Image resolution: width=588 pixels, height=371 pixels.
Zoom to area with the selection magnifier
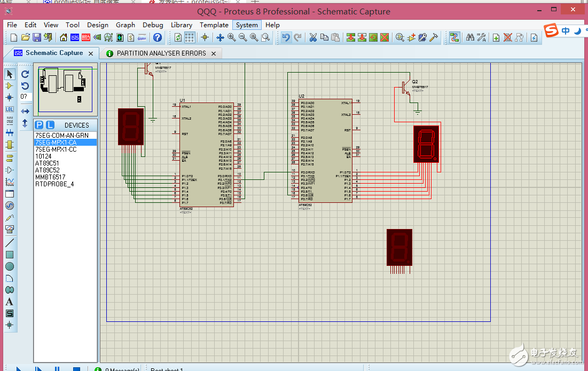tap(265, 37)
